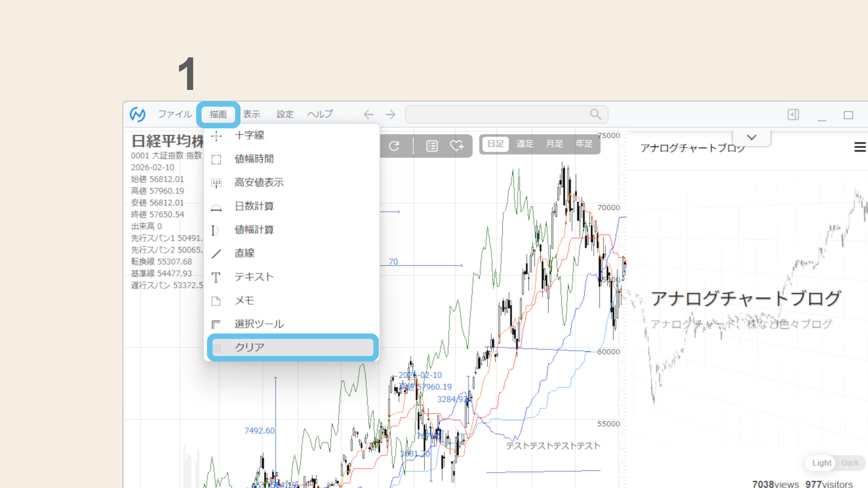Open the 表示 menu
The height and width of the screenshot is (488, 868).
point(252,114)
